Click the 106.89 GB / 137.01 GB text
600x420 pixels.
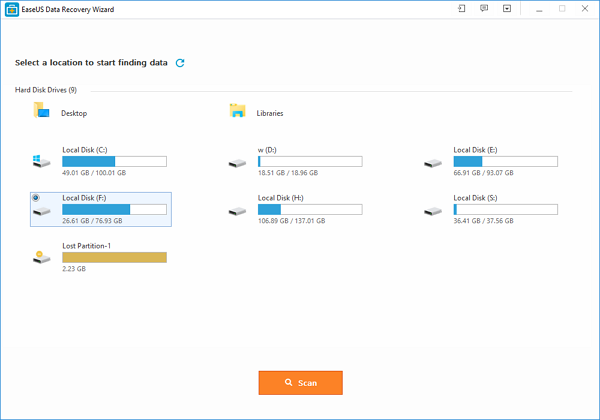click(292, 221)
